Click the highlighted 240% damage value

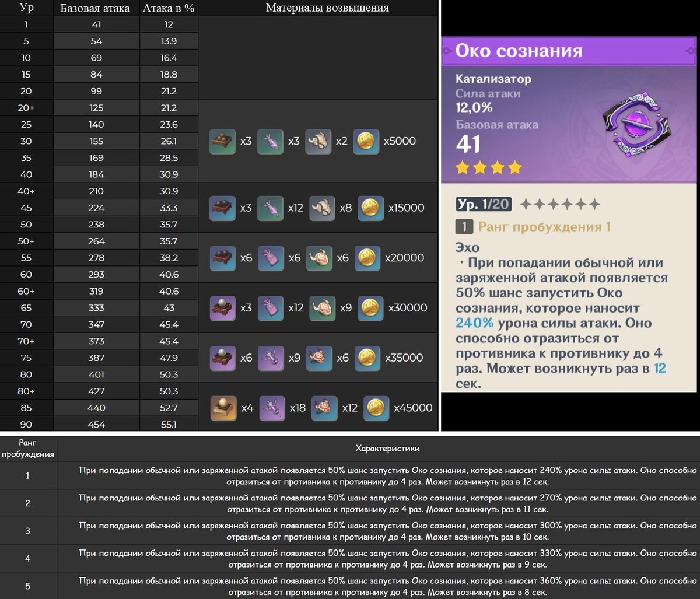coord(475,323)
